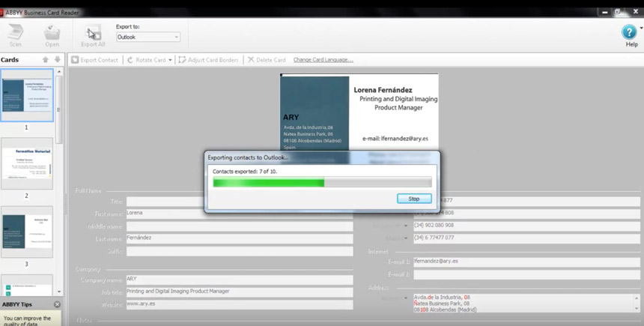Select card thumbnail 2

click(x=27, y=163)
